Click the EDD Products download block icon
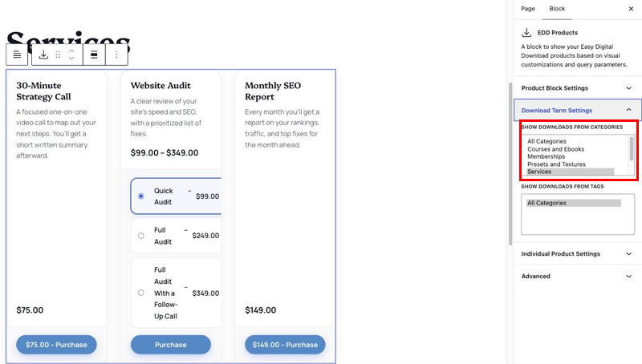 tap(43, 55)
